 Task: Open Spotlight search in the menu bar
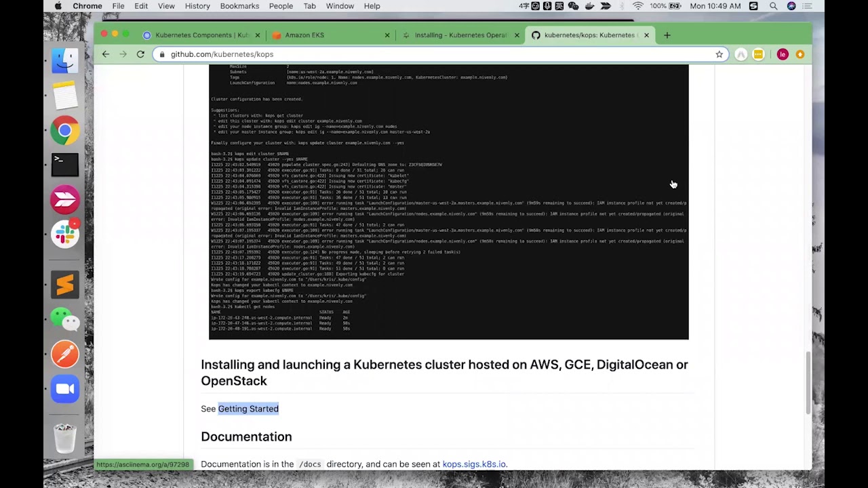coord(773,6)
